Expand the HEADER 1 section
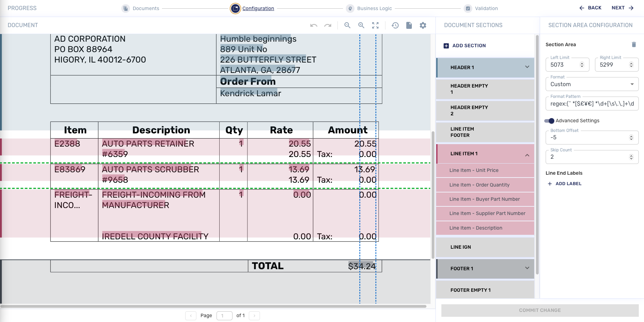 (x=527, y=67)
